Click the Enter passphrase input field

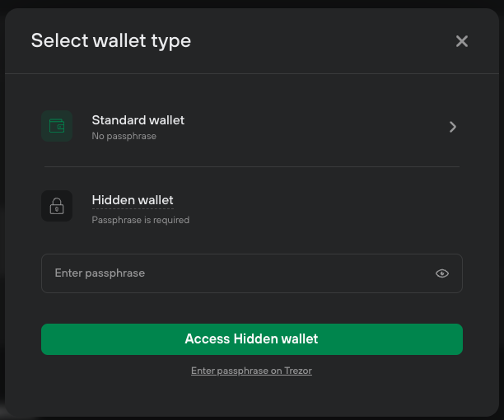coord(239,273)
